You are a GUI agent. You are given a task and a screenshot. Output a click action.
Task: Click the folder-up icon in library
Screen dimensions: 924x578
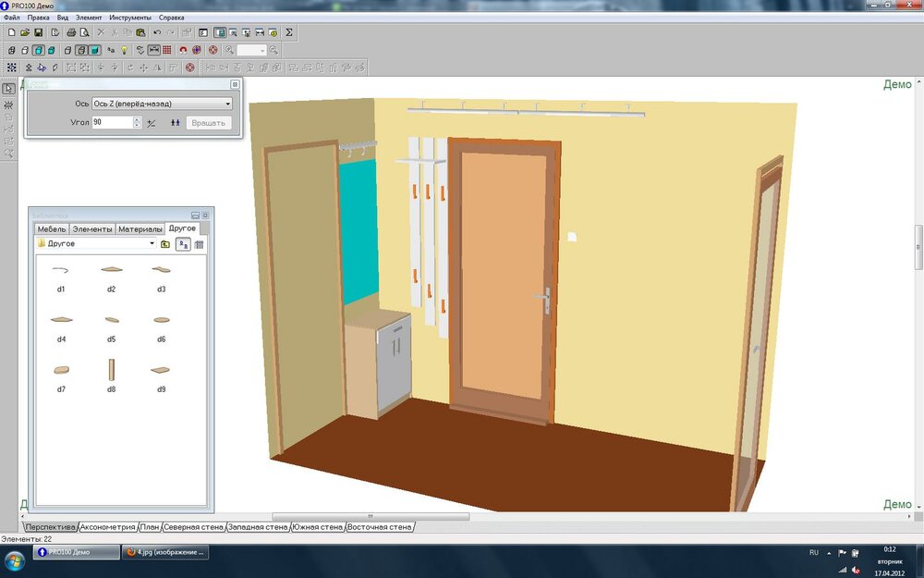click(165, 244)
